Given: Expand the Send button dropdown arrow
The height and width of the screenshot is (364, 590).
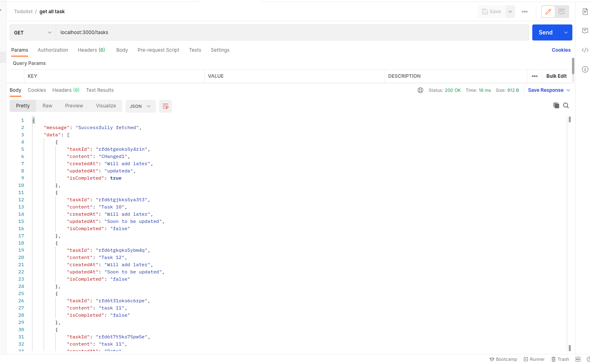Looking at the screenshot, I should point(566,32).
